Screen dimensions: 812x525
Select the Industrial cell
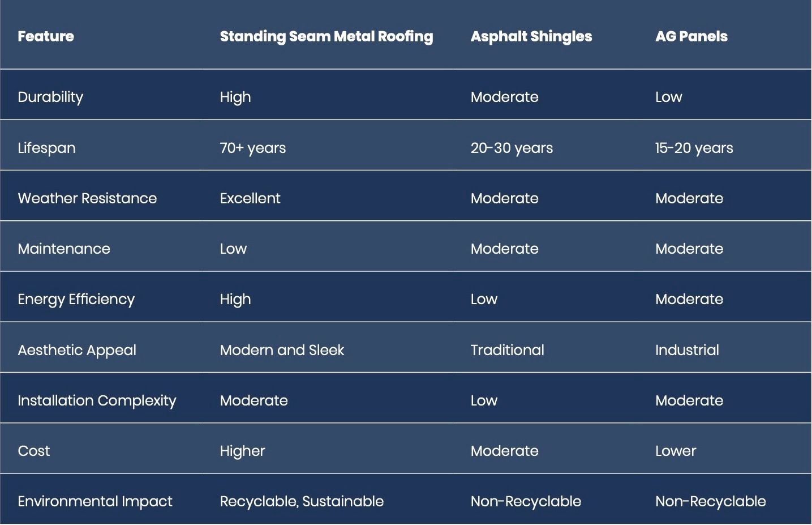pyautogui.click(x=688, y=350)
